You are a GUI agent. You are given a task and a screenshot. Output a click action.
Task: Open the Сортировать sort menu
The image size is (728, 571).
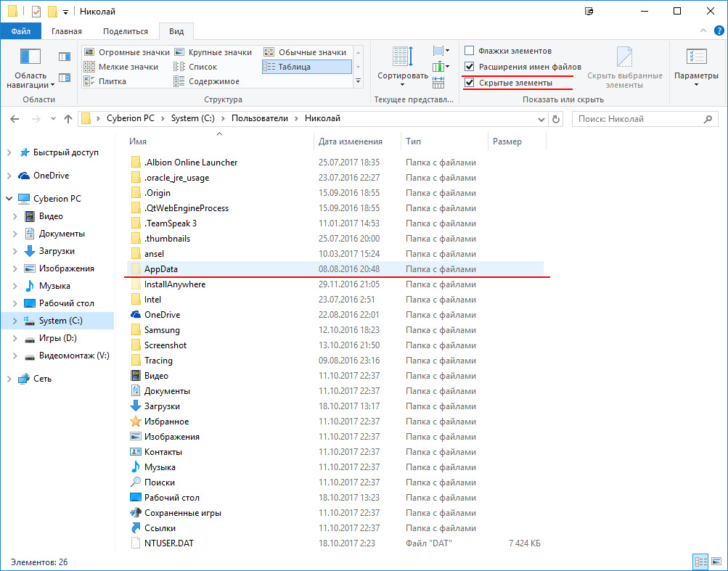coord(403,66)
